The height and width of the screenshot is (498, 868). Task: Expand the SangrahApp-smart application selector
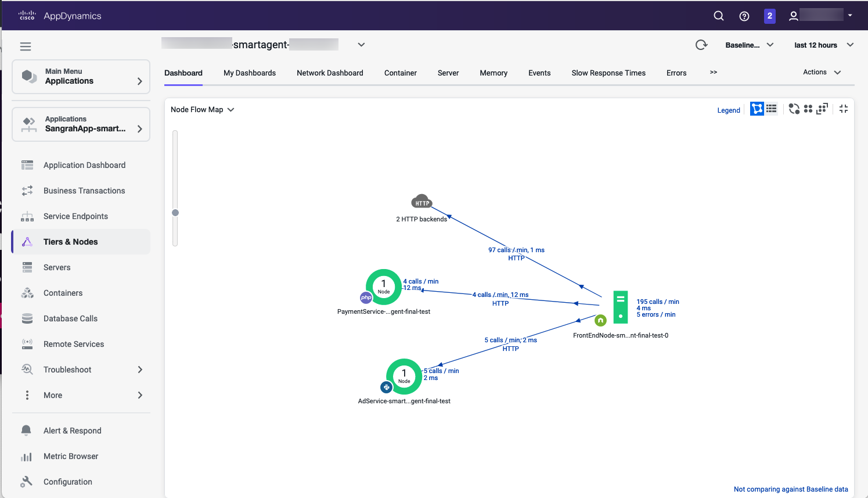(81, 124)
